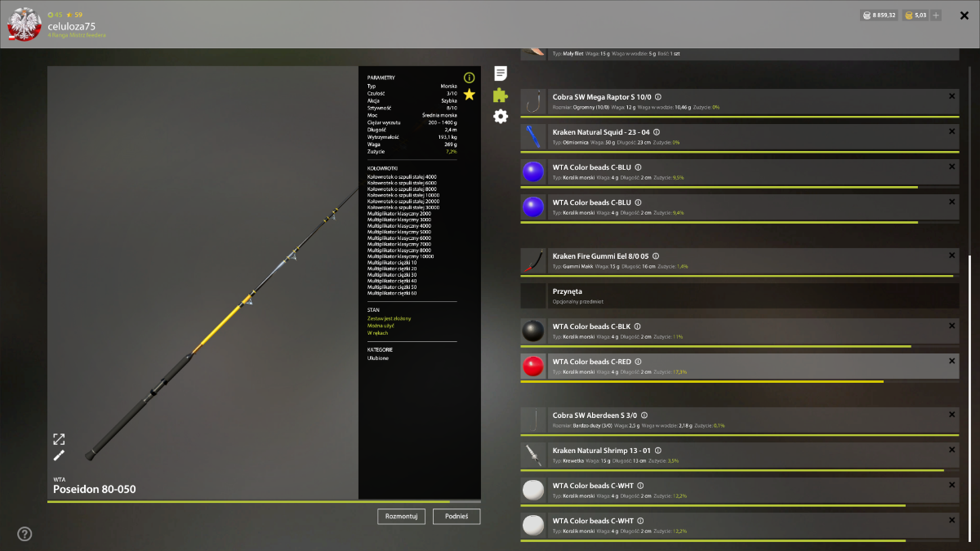
Task: Expand the rod preview to fullscreen
Action: pos(59,439)
